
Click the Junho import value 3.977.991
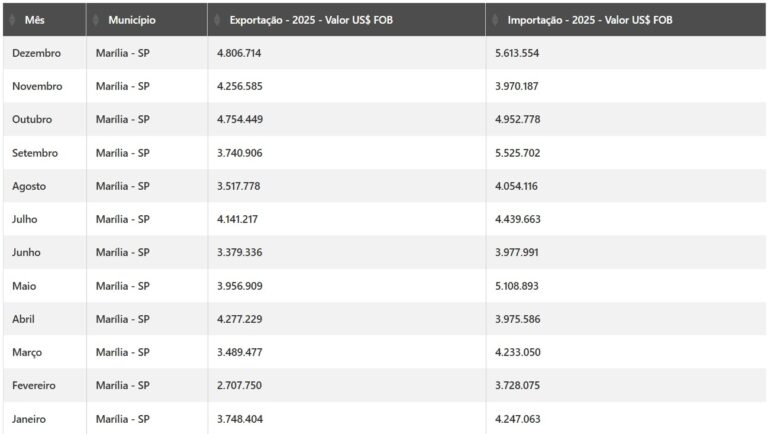[517, 252]
